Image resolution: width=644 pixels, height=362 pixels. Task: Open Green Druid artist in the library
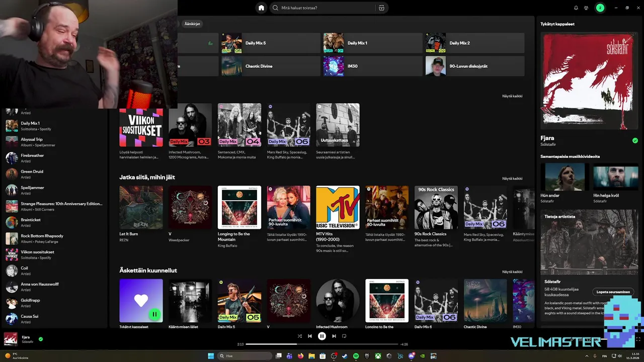tap(54, 174)
